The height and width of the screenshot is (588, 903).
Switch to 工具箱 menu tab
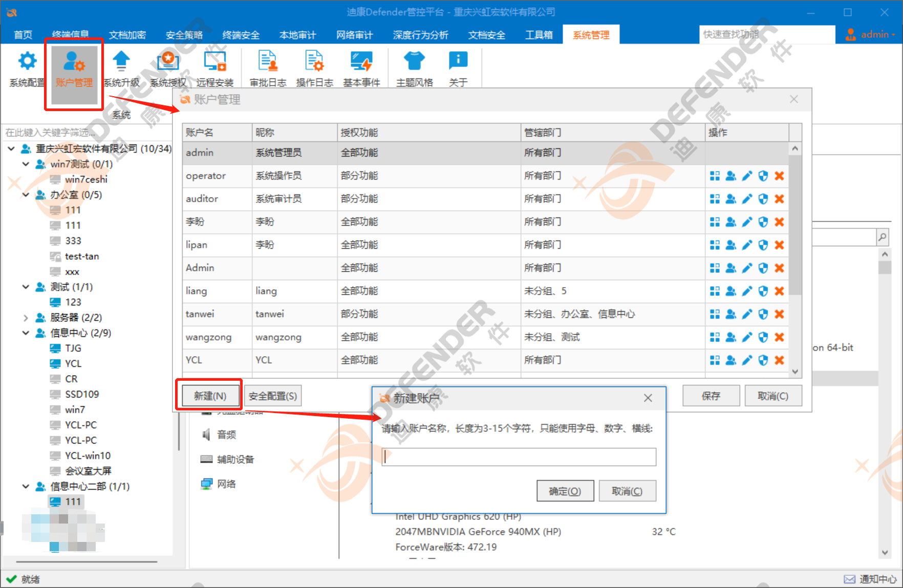539,35
